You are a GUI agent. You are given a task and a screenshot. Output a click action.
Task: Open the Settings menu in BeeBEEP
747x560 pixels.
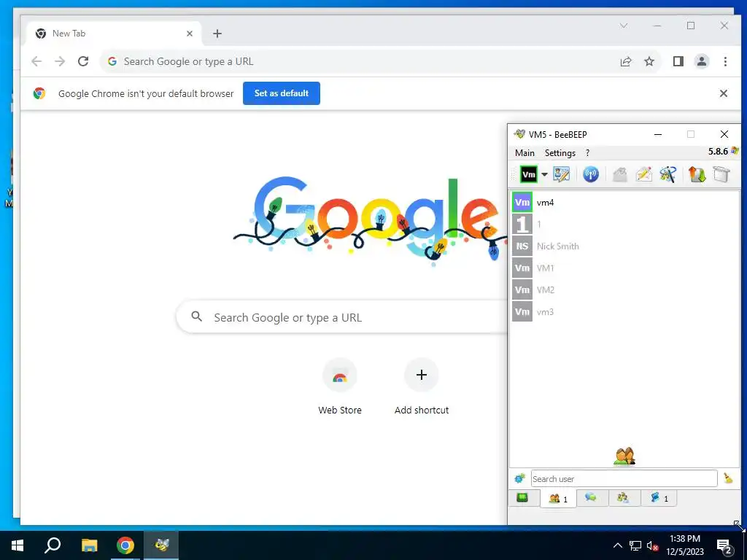(560, 153)
